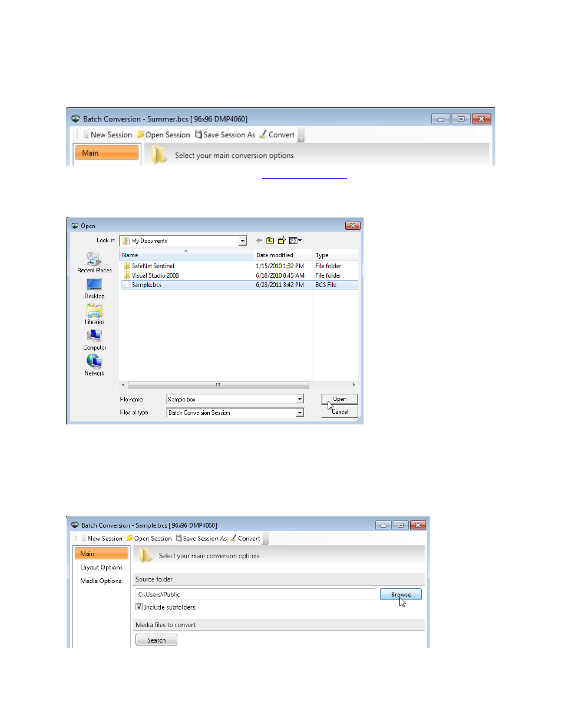562x728 pixels.
Task: Open toolbar overflow arrow in Summer.bcs window
Action: pyautogui.click(x=301, y=136)
